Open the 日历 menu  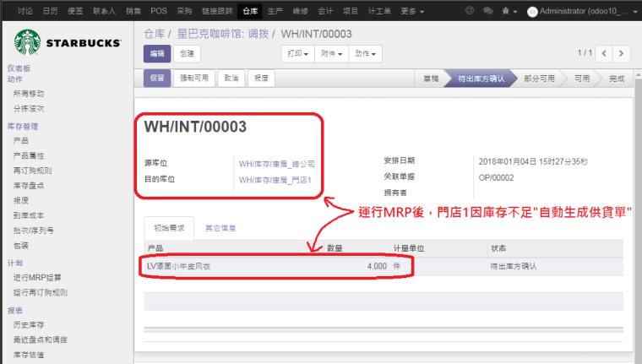coord(50,11)
